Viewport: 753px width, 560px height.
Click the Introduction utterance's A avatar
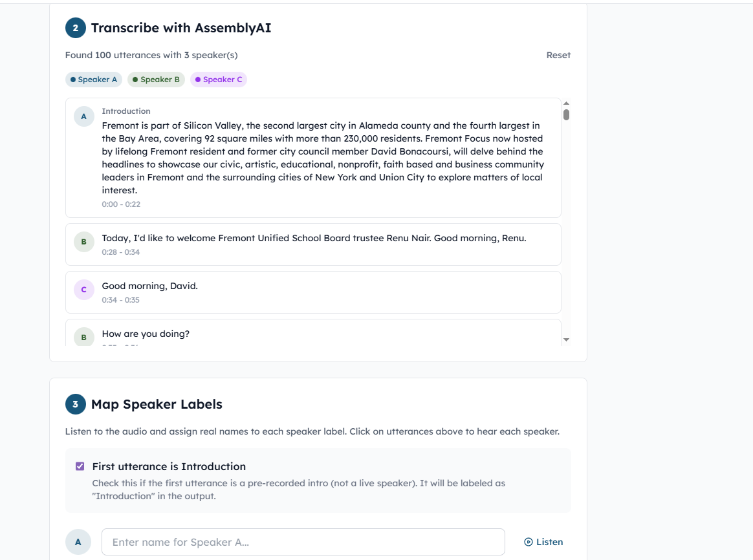(x=83, y=116)
